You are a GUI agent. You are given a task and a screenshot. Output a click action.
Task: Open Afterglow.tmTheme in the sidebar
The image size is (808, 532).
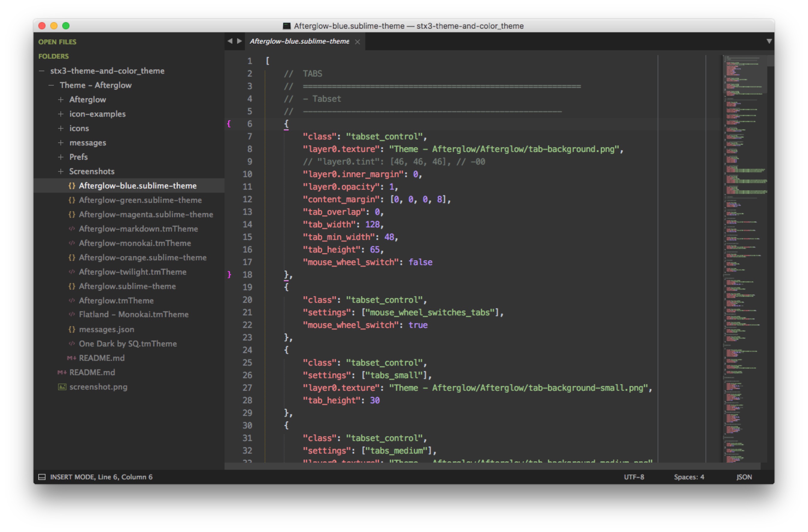[x=116, y=300]
